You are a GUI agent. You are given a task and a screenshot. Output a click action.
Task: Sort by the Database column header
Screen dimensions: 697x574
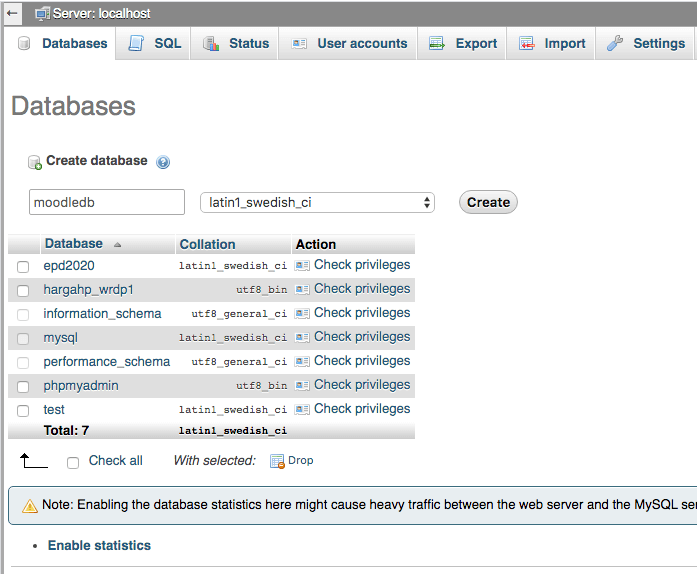(73, 244)
